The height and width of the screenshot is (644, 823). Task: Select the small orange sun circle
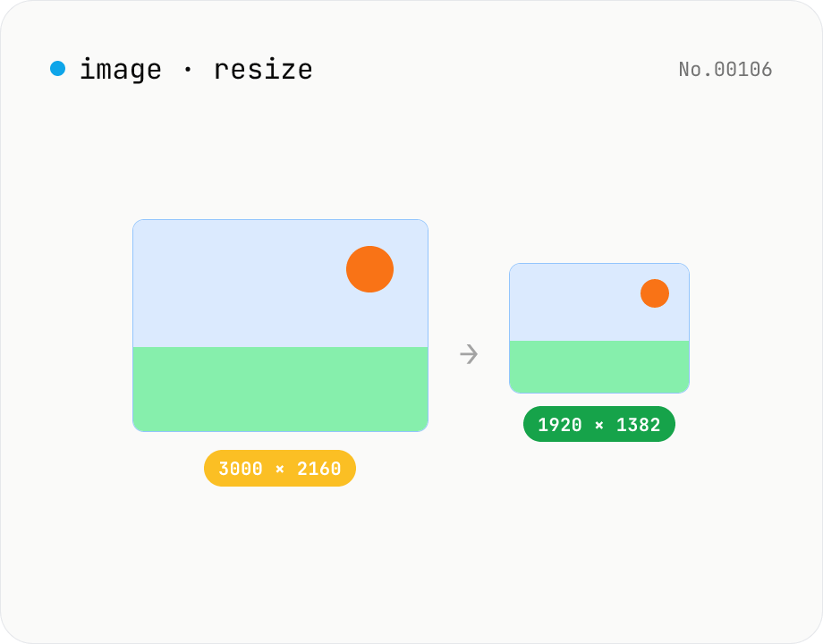coord(655,293)
